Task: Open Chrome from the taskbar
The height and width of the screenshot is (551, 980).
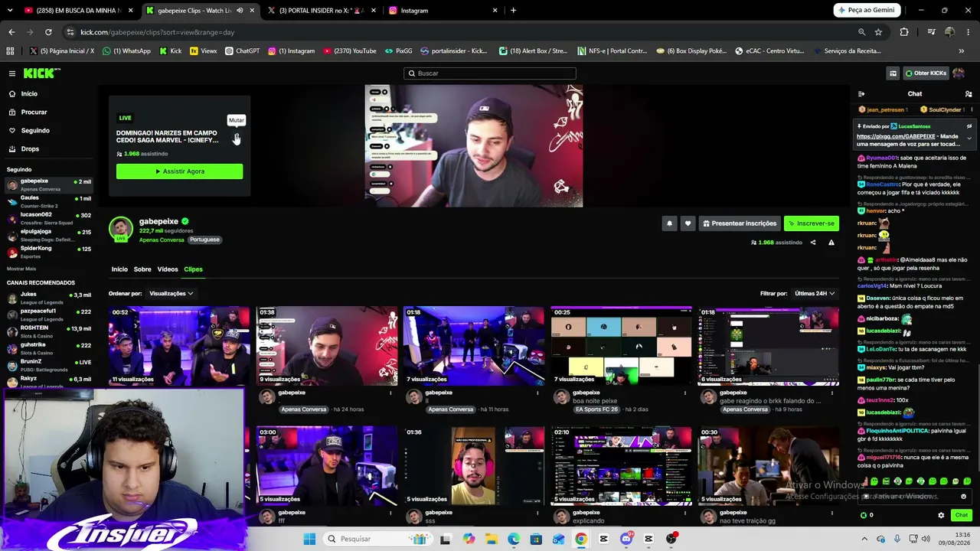Action: (x=581, y=539)
